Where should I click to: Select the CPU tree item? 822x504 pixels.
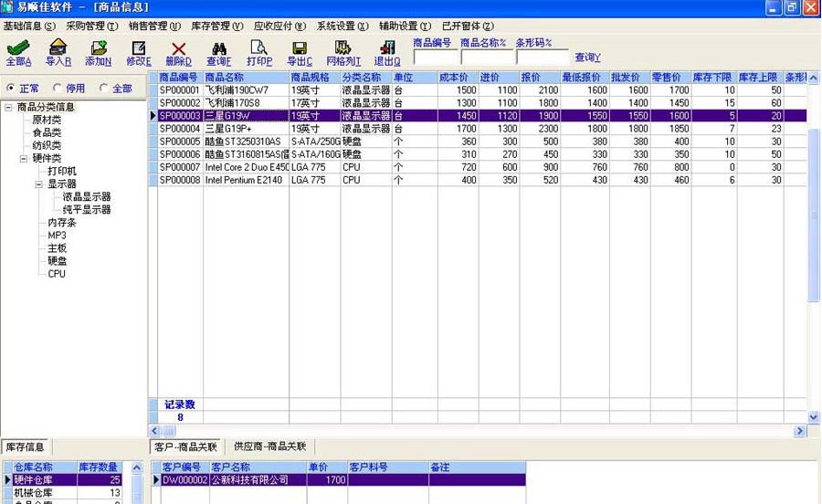coord(57,274)
